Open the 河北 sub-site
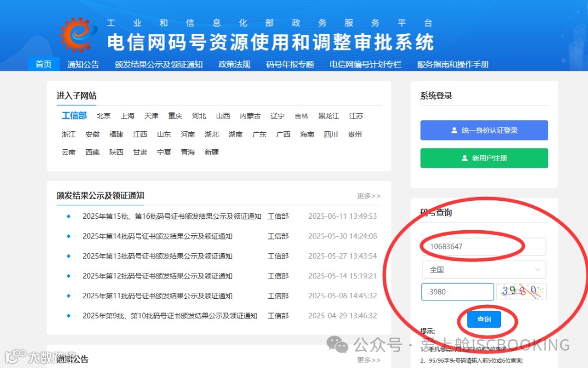 199,116
